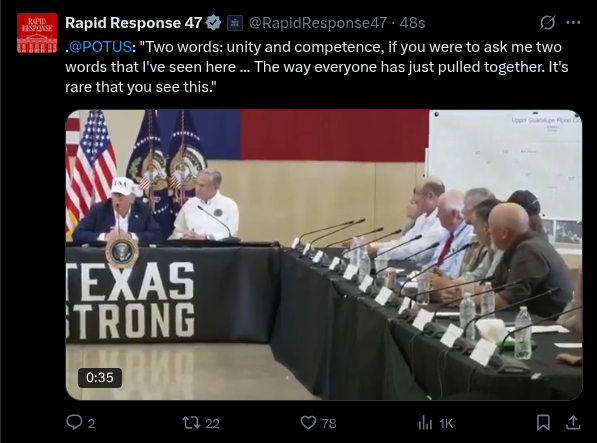The image size is (597, 443).
Task: Click the Grok explain icon
Action: coord(548,23)
